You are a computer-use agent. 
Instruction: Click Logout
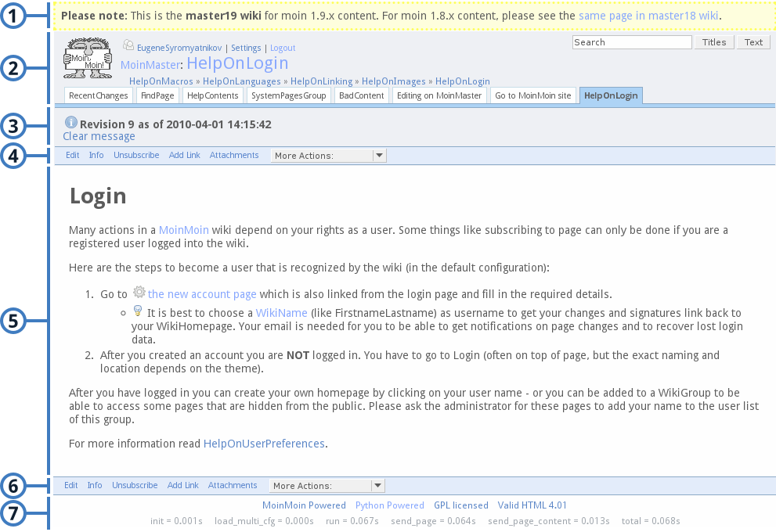pyautogui.click(x=282, y=48)
